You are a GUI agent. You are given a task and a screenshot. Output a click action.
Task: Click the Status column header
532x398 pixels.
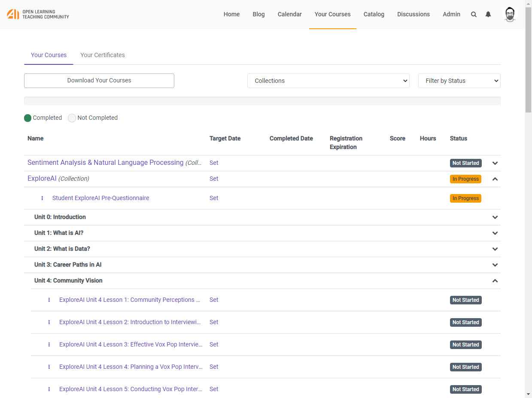coord(459,138)
